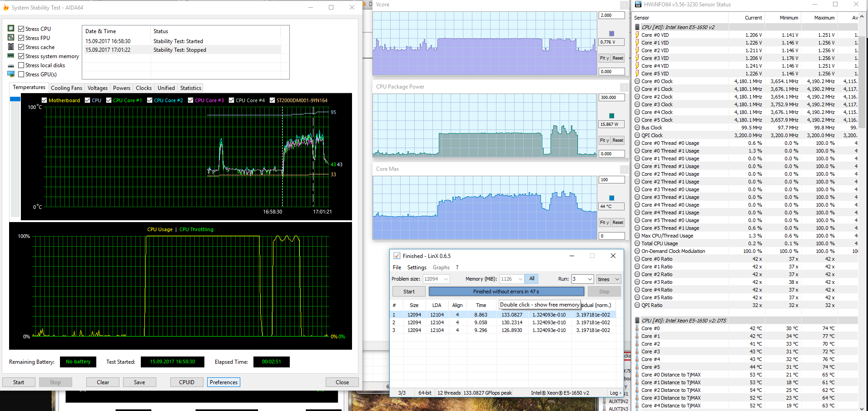Click the icon next to Total CPU Usage
Screen dimensions: 868x411
(637, 243)
